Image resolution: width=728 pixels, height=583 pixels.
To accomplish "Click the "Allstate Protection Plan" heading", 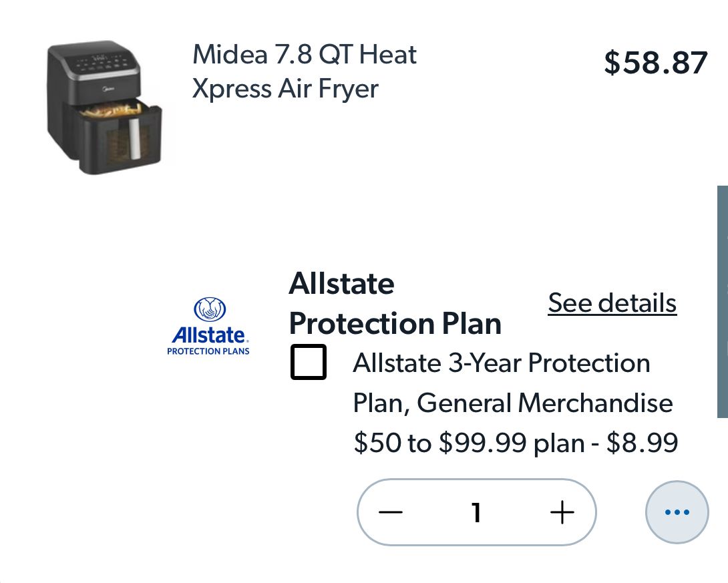I will 394,304.
